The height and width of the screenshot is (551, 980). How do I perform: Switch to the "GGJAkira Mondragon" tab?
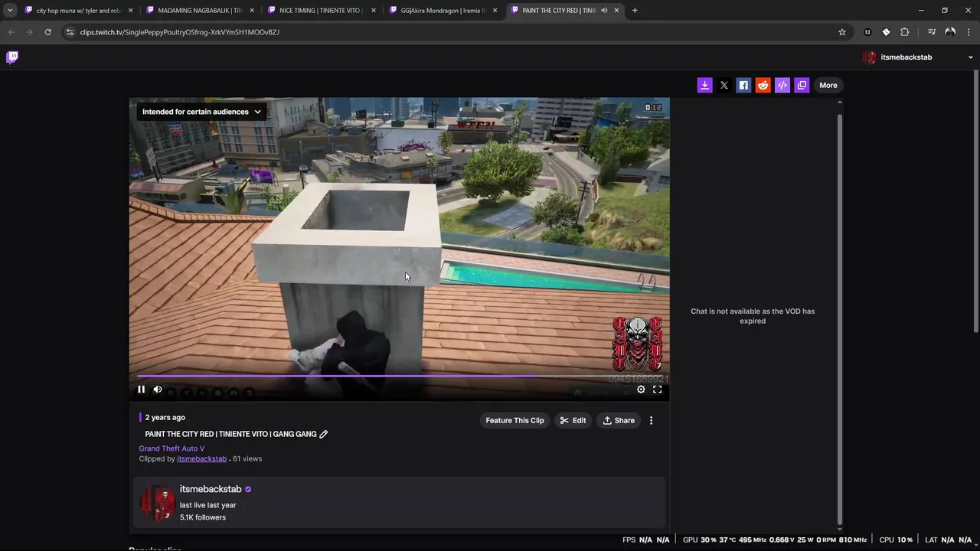[x=443, y=11]
